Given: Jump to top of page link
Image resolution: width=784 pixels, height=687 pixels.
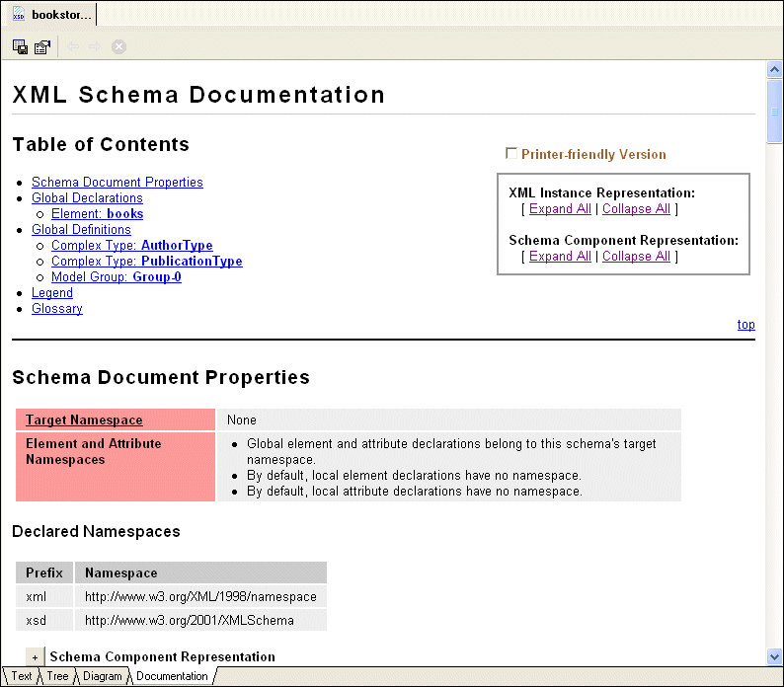Looking at the screenshot, I should (x=745, y=324).
